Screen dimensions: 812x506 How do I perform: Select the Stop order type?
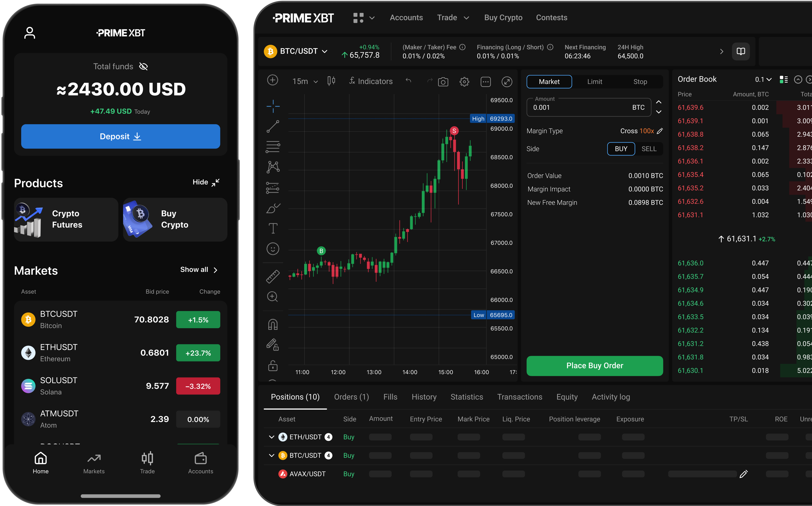(640, 82)
